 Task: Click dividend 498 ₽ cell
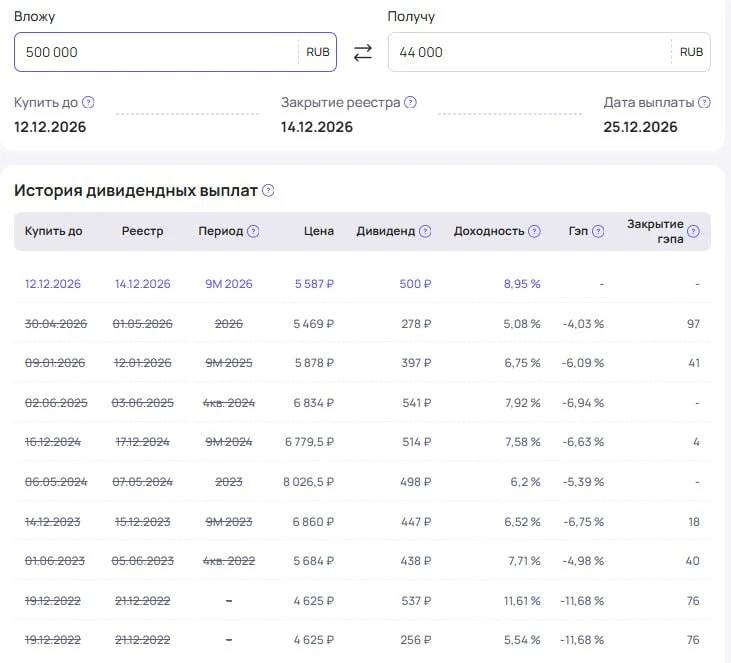416,482
